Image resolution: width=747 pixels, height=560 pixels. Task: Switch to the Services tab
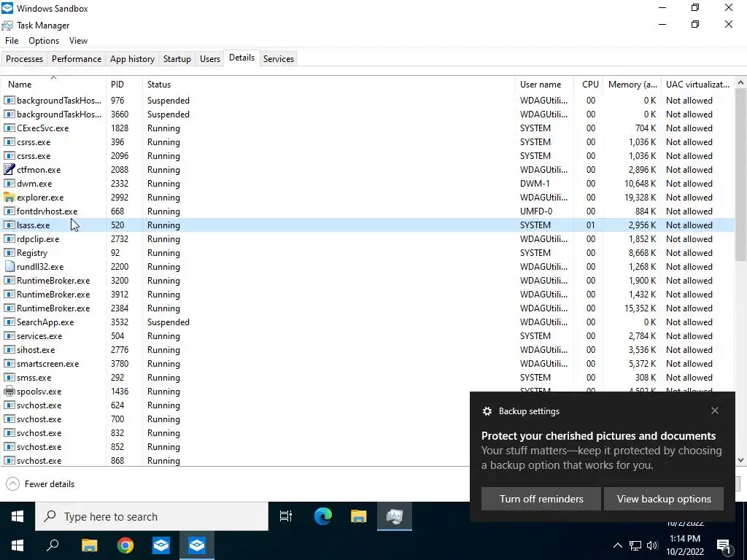(278, 59)
